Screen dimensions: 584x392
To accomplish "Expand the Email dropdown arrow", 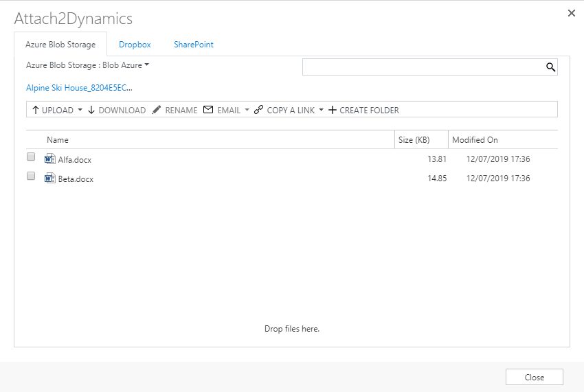I will click(x=247, y=110).
